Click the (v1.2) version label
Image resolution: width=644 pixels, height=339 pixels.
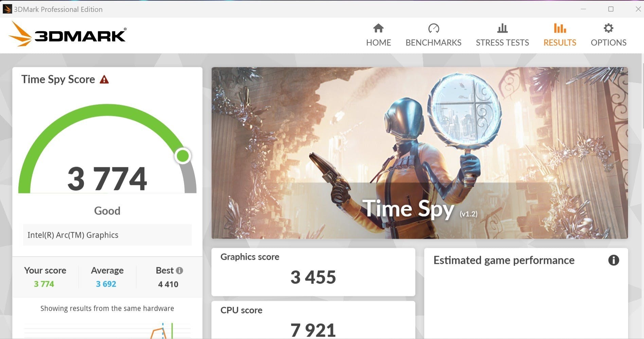coord(468,214)
